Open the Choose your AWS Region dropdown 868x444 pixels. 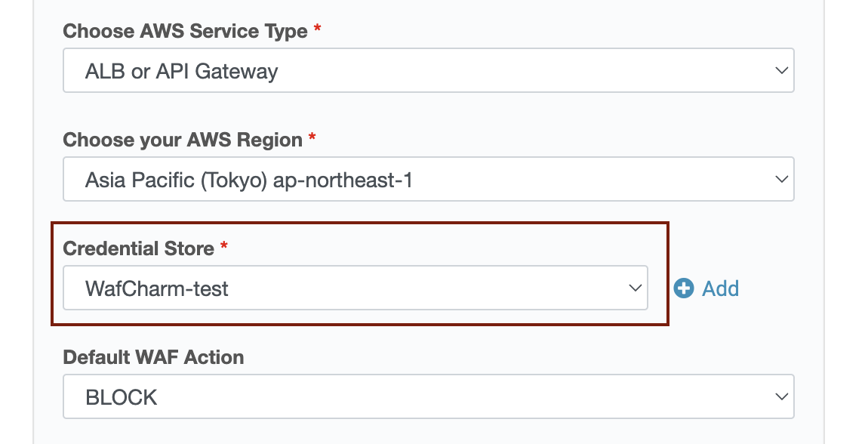click(x=429, y=179)
